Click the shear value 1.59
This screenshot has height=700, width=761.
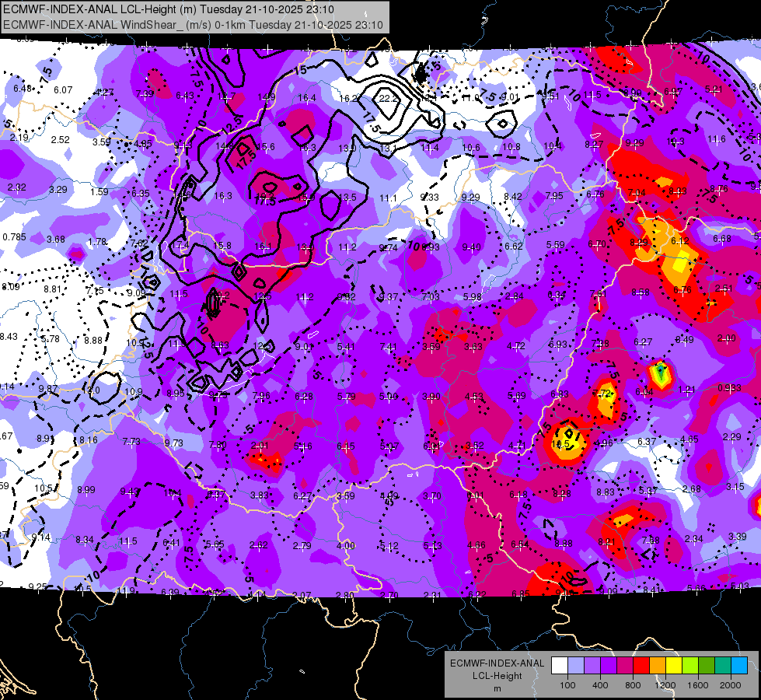[x=99, y=192]
